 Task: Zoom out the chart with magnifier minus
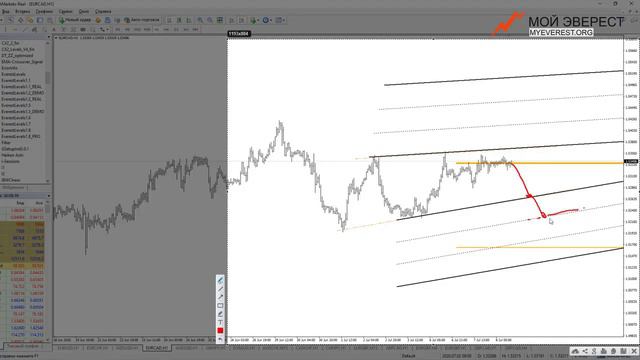210,20
